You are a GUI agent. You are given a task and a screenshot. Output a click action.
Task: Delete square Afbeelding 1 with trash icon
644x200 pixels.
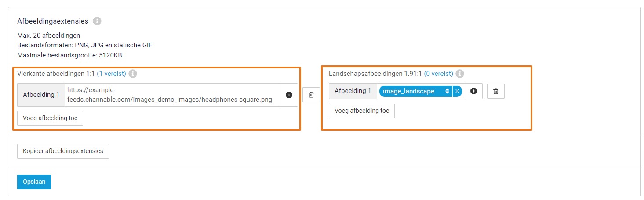point(311,95)
